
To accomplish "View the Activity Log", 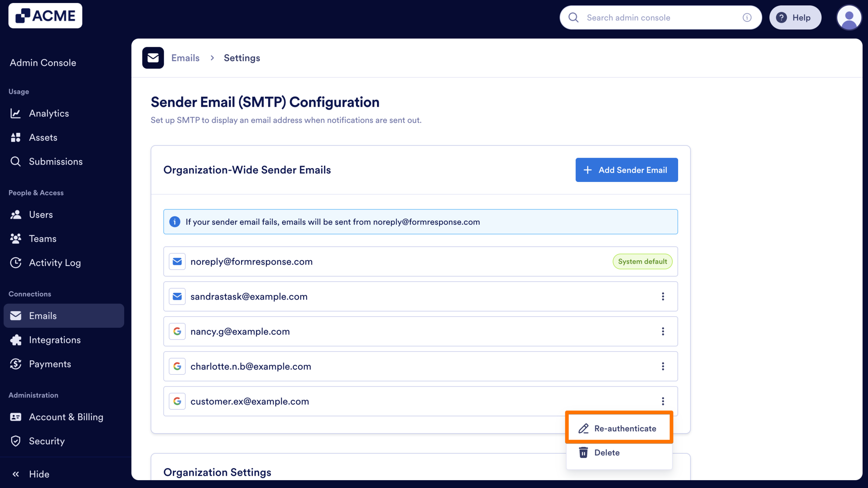I will (55, 263).
